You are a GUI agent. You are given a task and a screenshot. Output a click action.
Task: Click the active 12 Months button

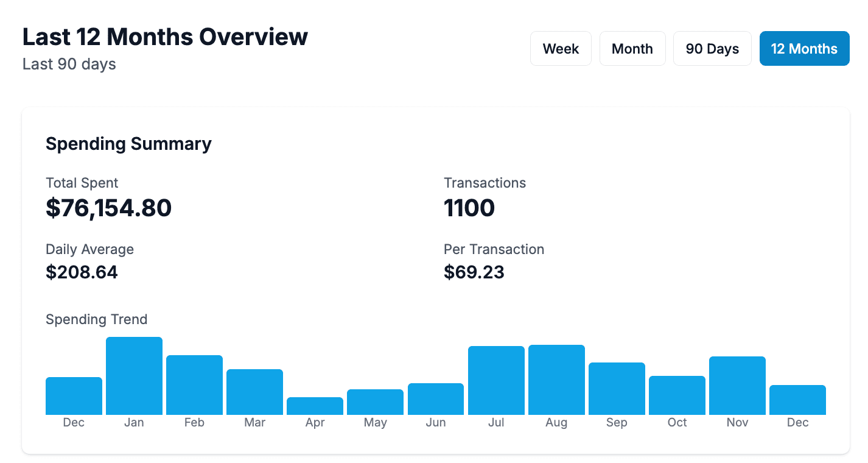[x=804, y=49]
